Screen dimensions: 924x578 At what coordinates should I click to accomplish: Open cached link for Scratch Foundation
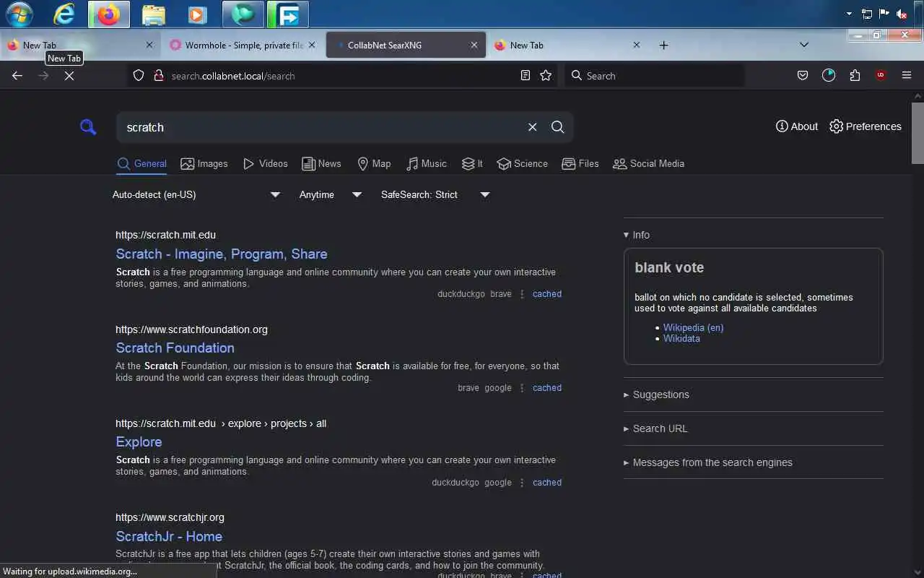pos(547,388)
